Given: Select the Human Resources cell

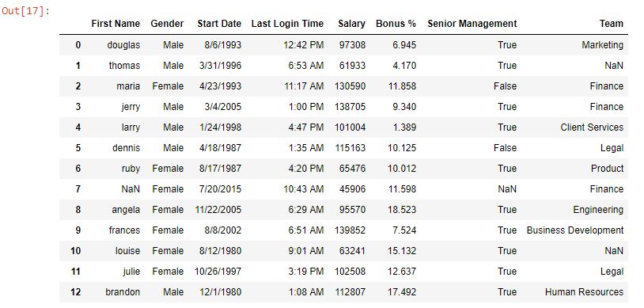Looking at the screenshot, I should 584,292.
